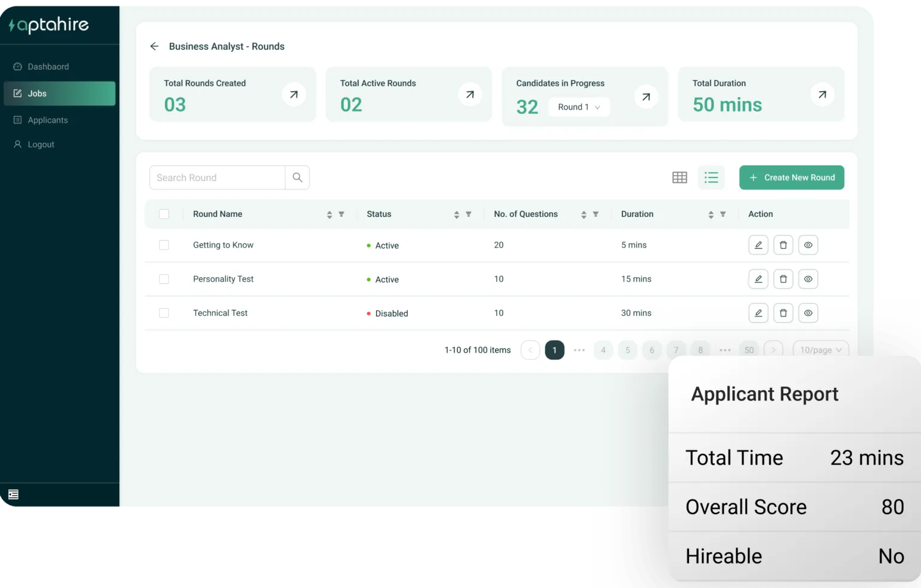Open Total Rounds Created details arrow
The image size is (921, 588).
[294, 94]
